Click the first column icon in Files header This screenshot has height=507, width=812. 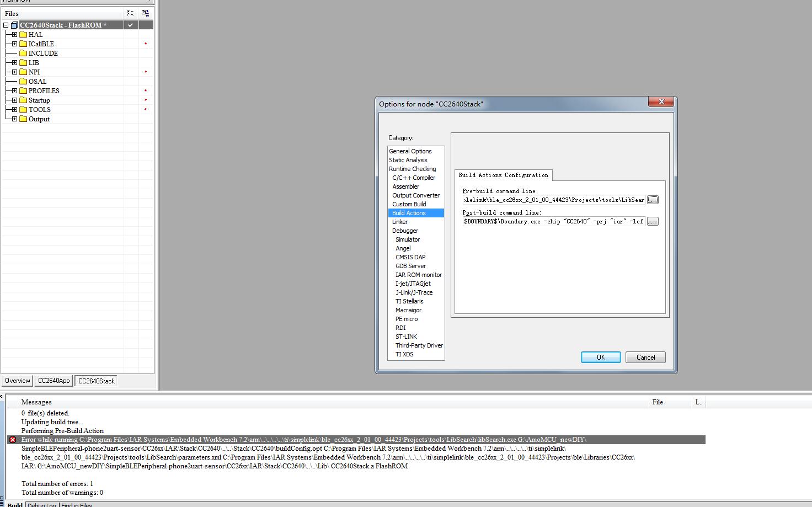pos(130,13)
